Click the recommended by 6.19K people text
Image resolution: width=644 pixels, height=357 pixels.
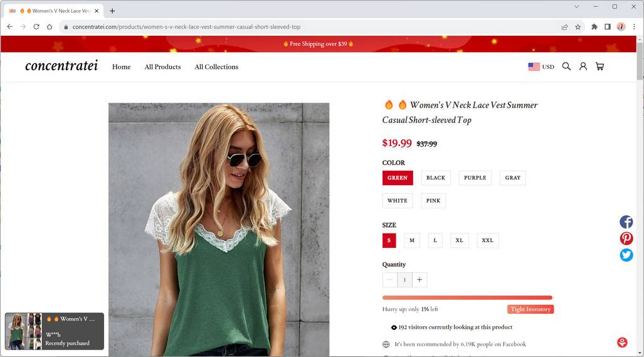click(x=460, y=344)
